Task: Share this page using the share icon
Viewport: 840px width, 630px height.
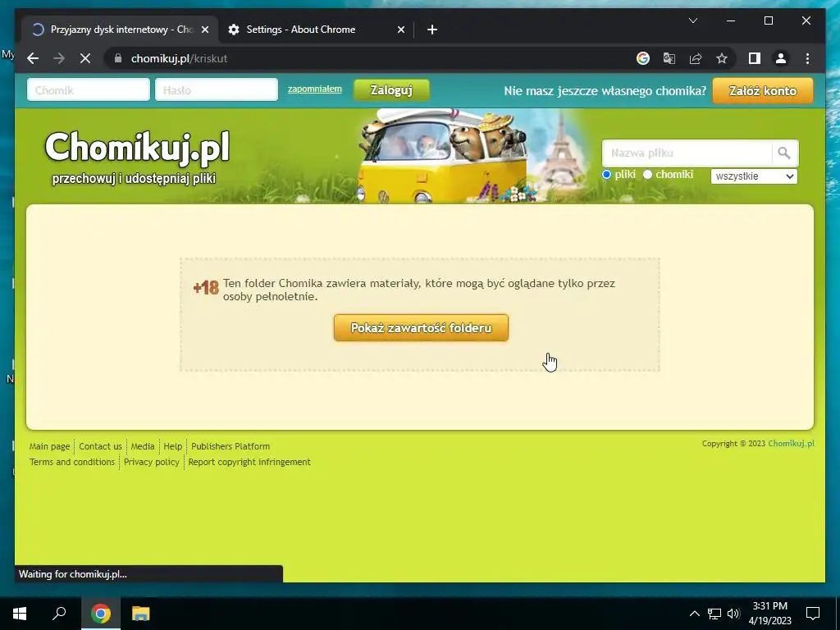Action: pos(696,58)
